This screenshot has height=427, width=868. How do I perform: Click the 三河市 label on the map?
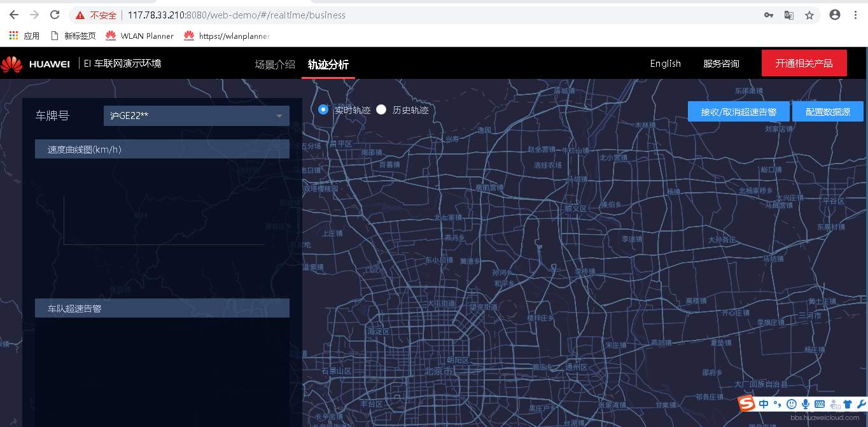pos(809,316)
